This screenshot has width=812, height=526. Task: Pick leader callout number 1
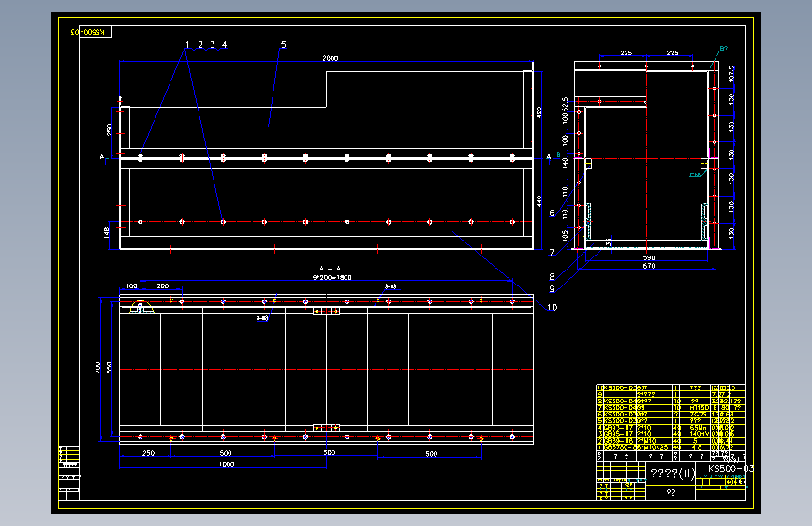[187, 45]
